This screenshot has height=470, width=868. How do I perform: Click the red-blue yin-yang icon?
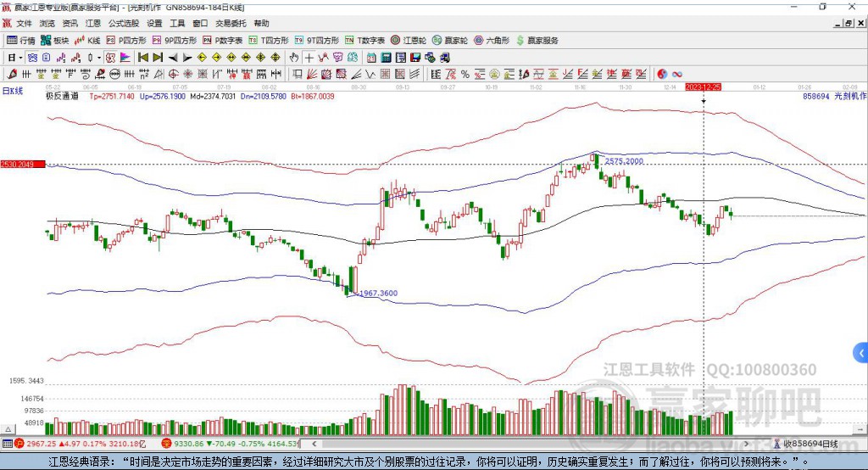[662, 75]
